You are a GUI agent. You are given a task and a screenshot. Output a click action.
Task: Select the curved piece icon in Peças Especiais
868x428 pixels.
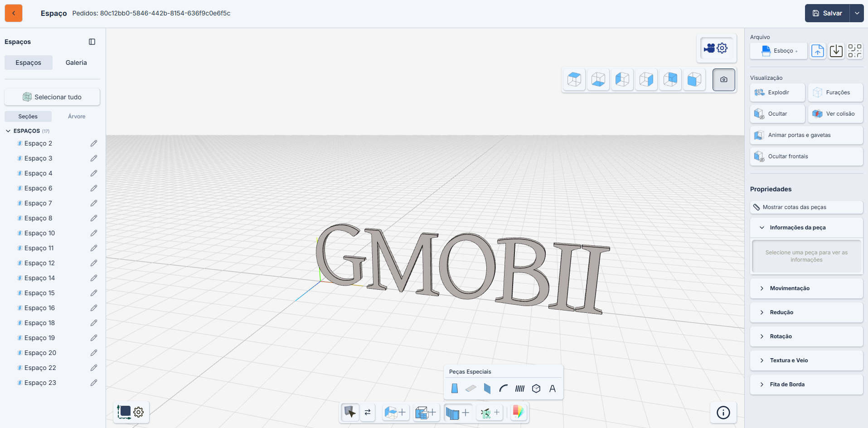(504, 389)
